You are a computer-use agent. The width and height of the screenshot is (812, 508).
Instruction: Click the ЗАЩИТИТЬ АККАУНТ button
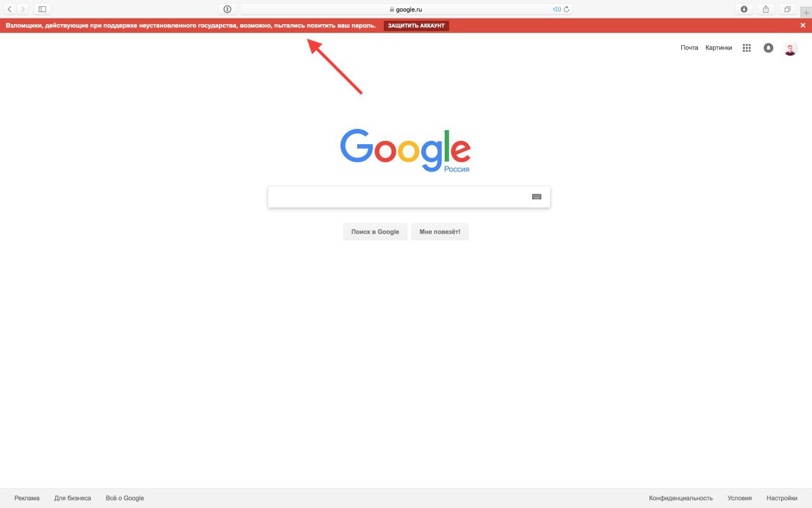point(416,25)
